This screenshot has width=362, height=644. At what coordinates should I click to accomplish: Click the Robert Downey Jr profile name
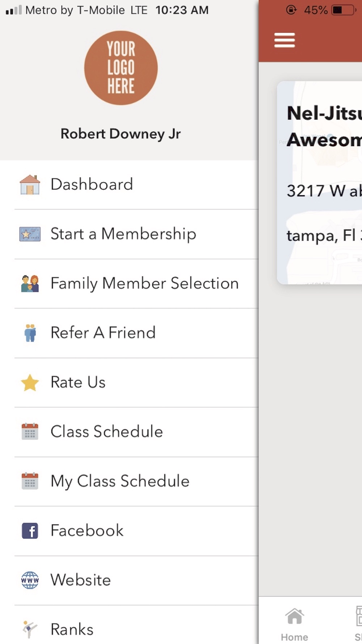(121, 134)
